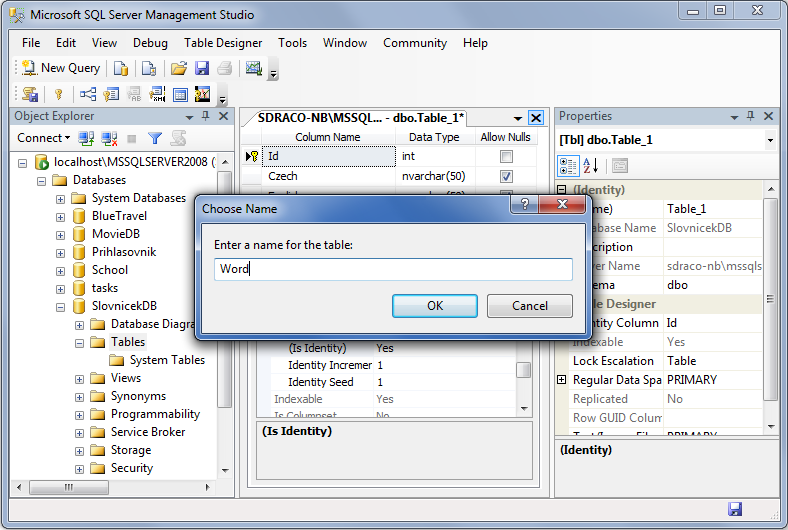This screenshot has width=788, height=530.
Task: Open the Connect dropdown in Object Explorer
Action: pyautogui.click(x=43, y=138)
